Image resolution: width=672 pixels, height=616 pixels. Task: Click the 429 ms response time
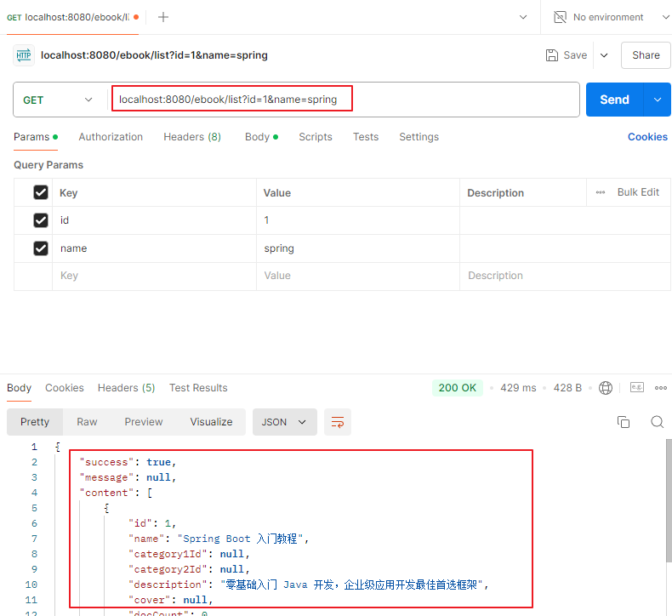click(x=518, y=388)
